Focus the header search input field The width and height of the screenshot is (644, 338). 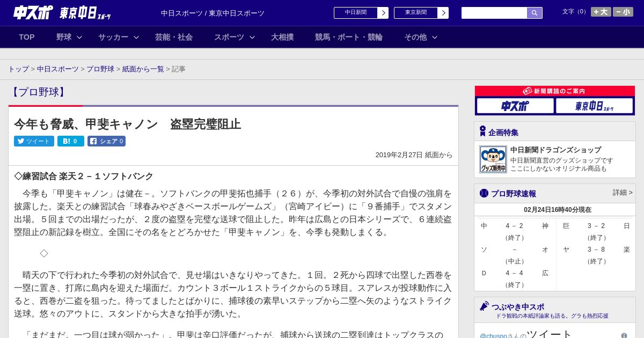coord(494,13)
